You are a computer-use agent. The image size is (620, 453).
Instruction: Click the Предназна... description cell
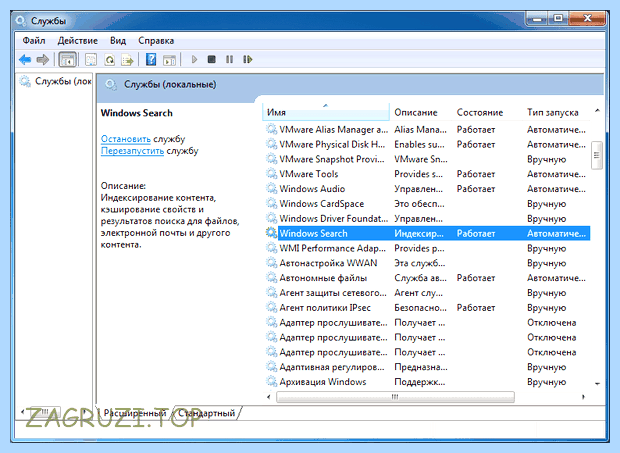tap(421, 367)
